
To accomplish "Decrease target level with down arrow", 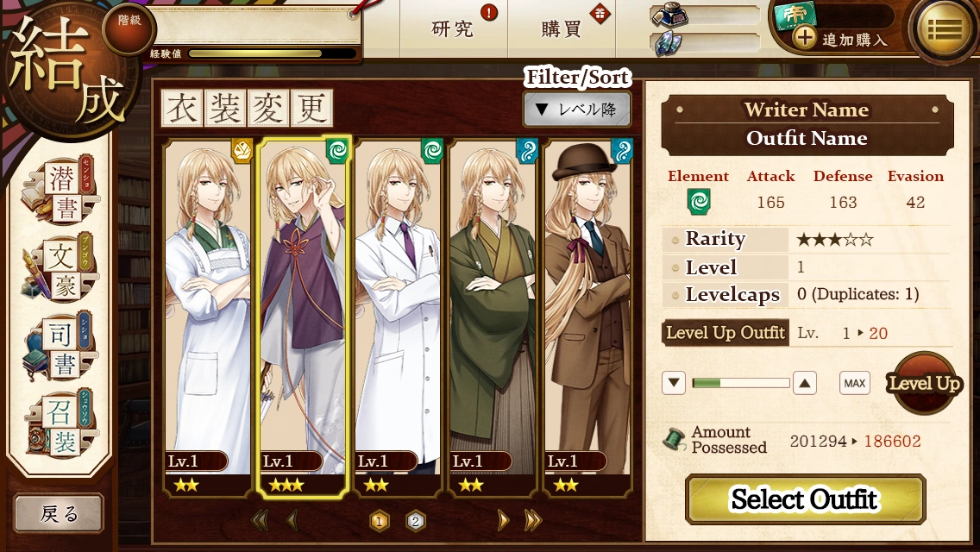I will click(x=673, y=383).
